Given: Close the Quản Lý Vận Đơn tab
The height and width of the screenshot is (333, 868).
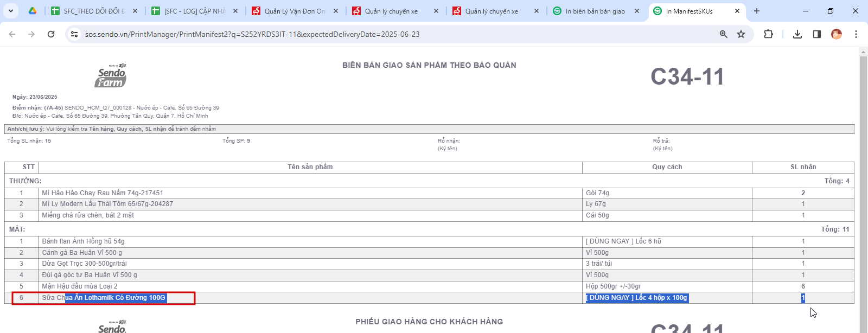Looking at the screenshot, I should pos(336,11).
